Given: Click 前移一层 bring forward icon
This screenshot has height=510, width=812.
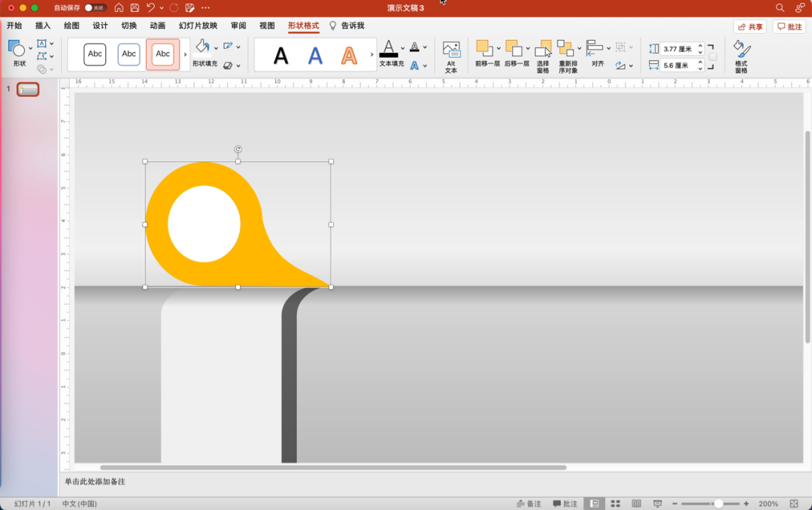Looking at the screenshot, I should point(484,48).
